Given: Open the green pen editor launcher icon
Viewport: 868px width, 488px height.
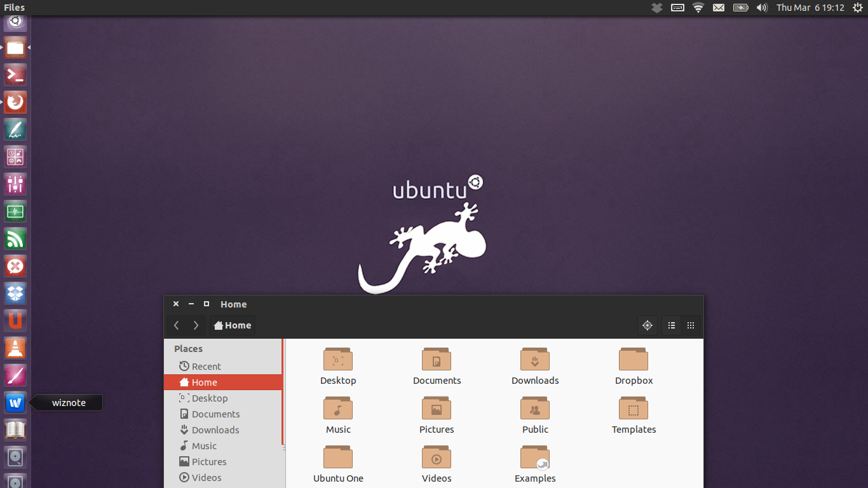Looking at the screenshot, I should point(15,130).
